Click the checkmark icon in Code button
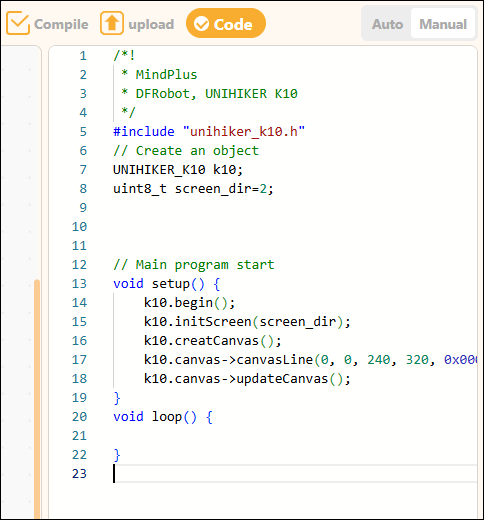Screen dimensions: 484x520 coord(201,24)
